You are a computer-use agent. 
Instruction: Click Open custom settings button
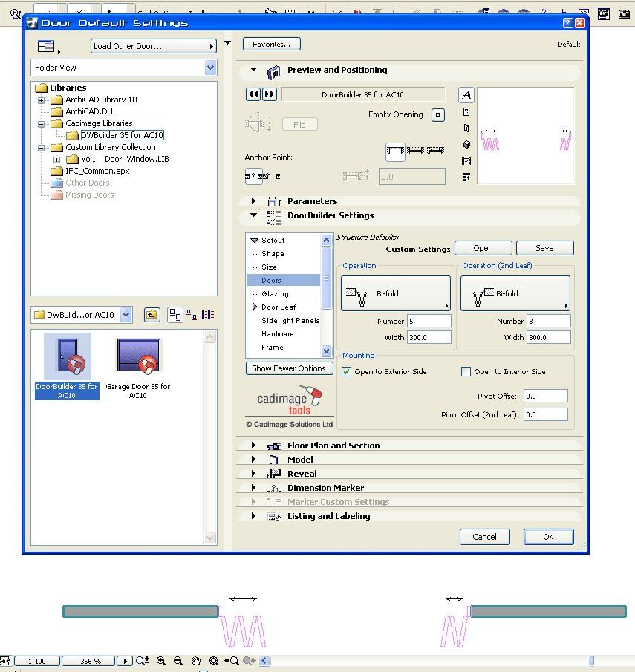pyautogui.click(x=483, y=248)
